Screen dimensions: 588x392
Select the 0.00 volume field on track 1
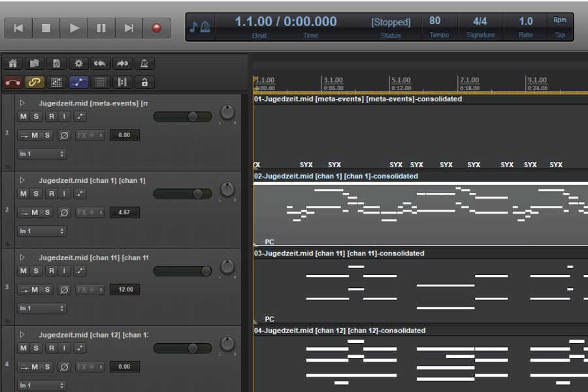coord(125,135)
